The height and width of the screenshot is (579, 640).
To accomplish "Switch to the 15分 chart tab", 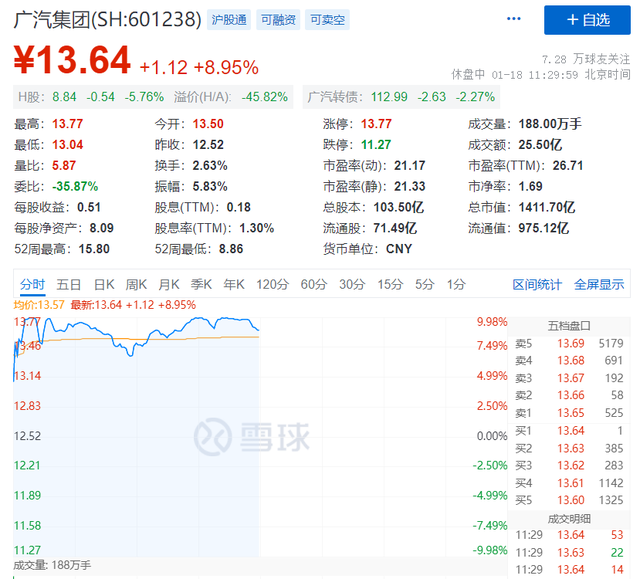I will pos(390,284).
